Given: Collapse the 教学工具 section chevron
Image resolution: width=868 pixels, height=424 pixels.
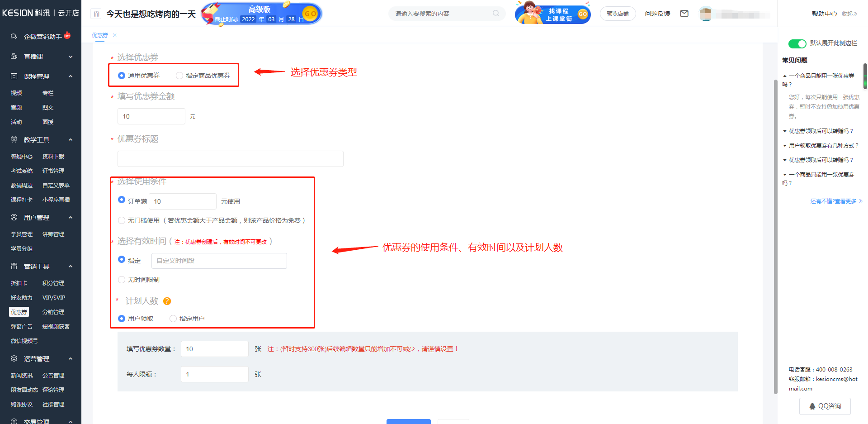Looking at the screenshot, I should (71, 140).
